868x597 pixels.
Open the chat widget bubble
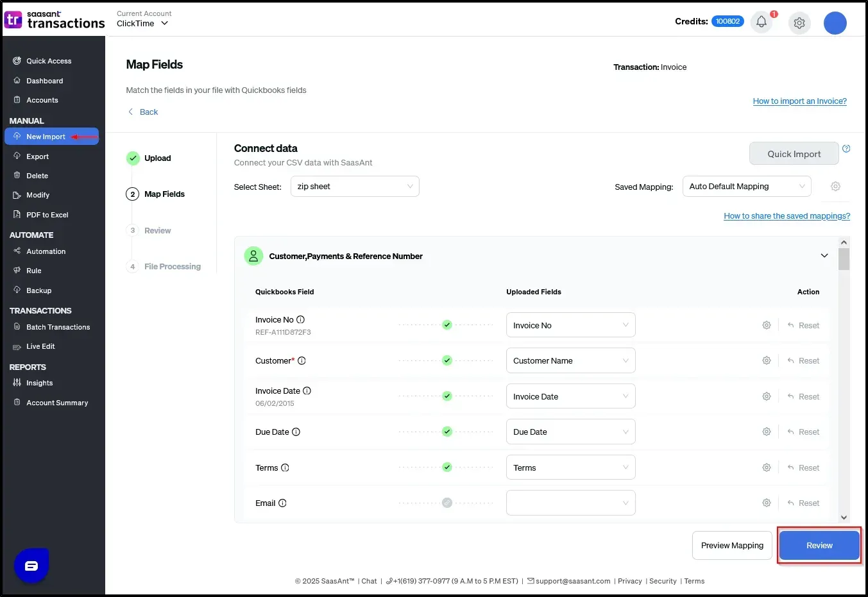coord(31,566)
